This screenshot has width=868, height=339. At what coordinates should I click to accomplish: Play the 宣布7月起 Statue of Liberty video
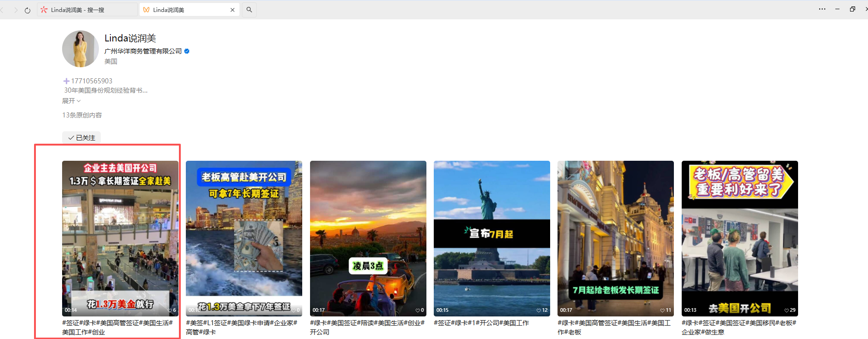pos(492,238)
